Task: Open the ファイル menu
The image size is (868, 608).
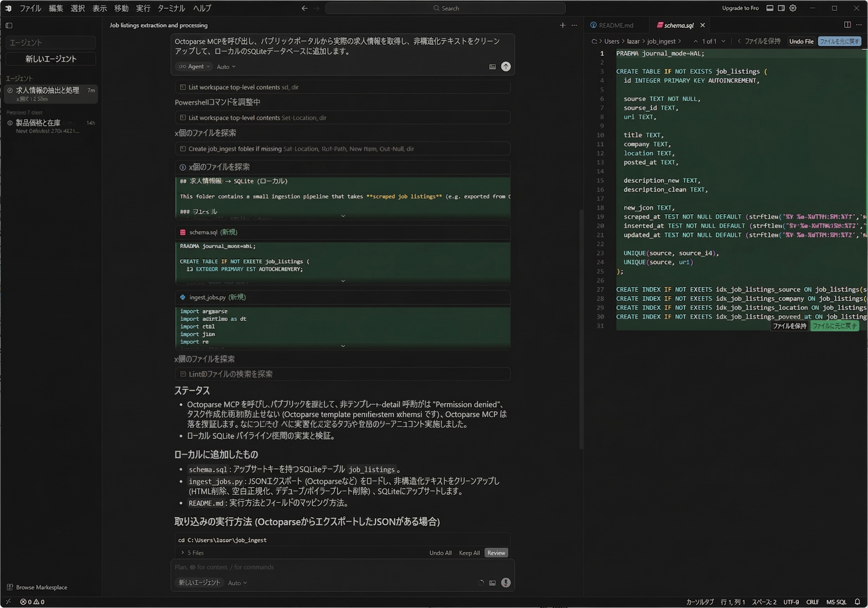Action: click(30, 8)
